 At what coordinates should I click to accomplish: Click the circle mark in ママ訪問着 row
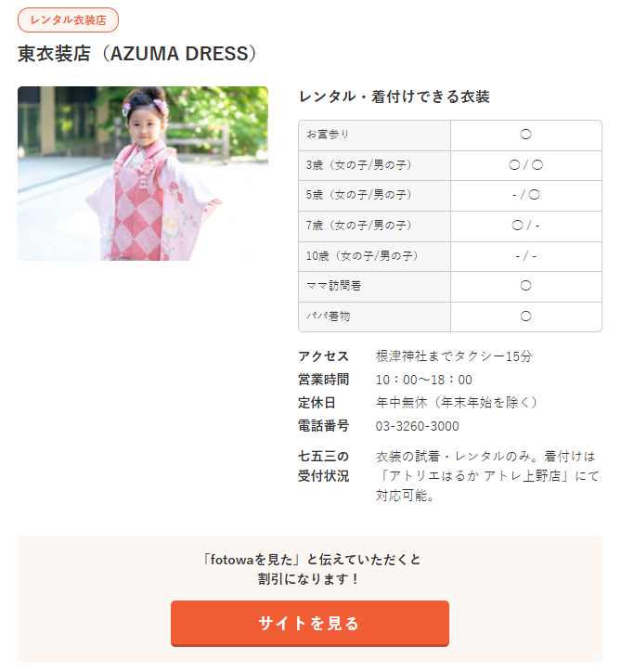tap(525, 286)
